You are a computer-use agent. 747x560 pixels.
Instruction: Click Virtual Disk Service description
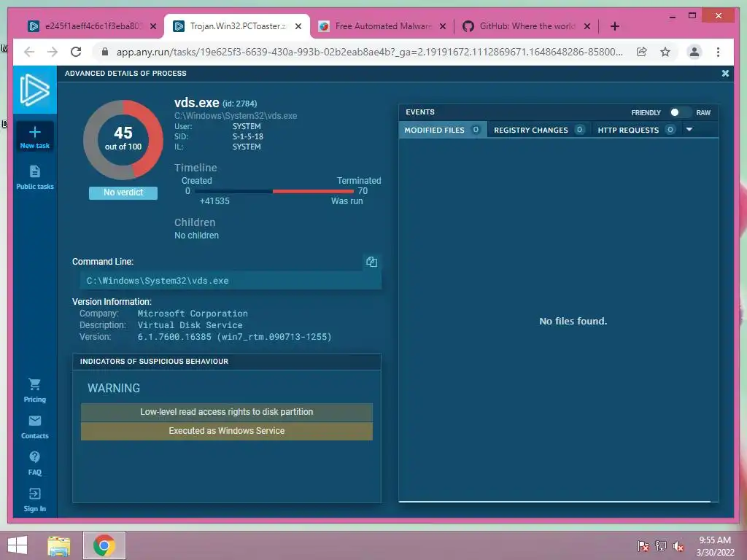point(190,325)
